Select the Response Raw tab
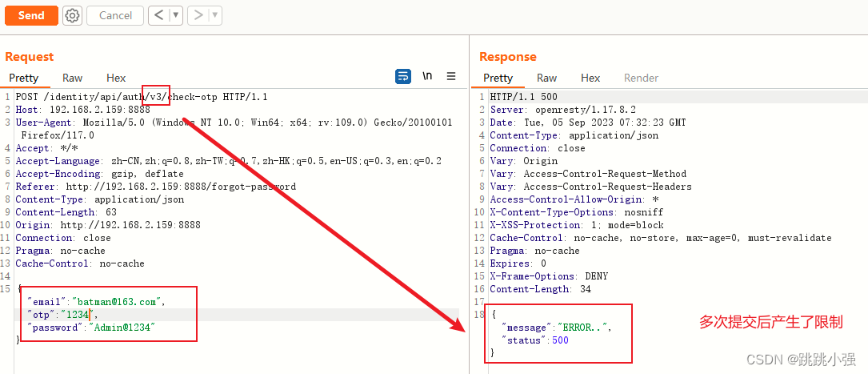This screenshot has width=868, height=374. 547,78
